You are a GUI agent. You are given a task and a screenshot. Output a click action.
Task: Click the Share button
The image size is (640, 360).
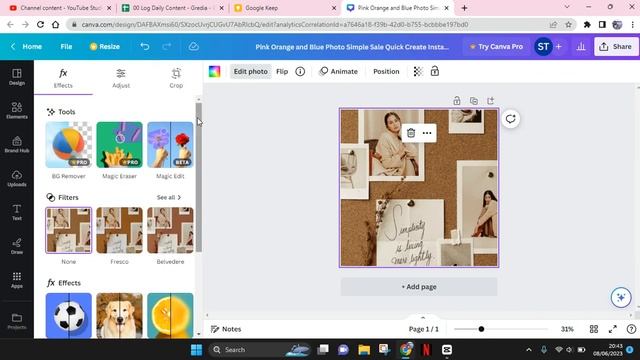click(616, 47)
